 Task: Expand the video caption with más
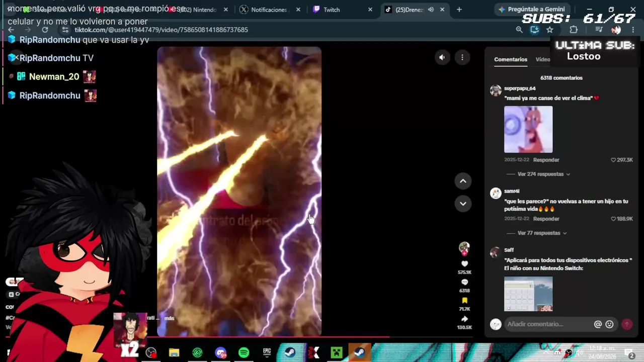pos(169,318)
